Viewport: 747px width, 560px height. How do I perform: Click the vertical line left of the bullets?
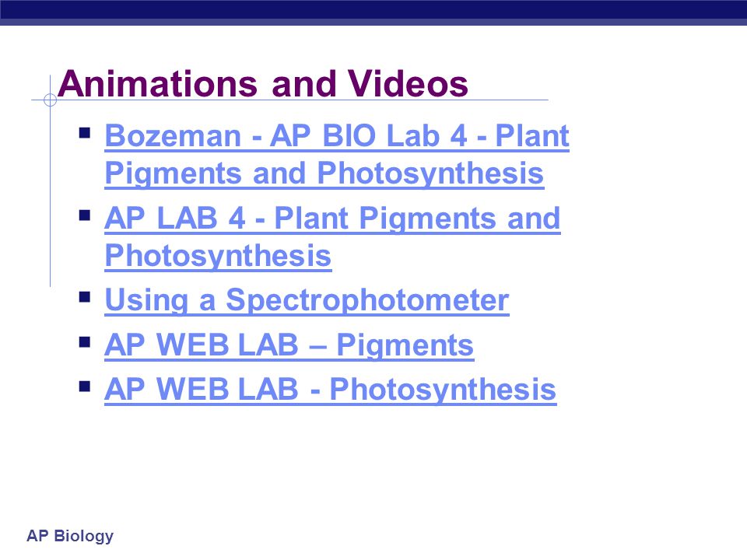pos(50,191)
